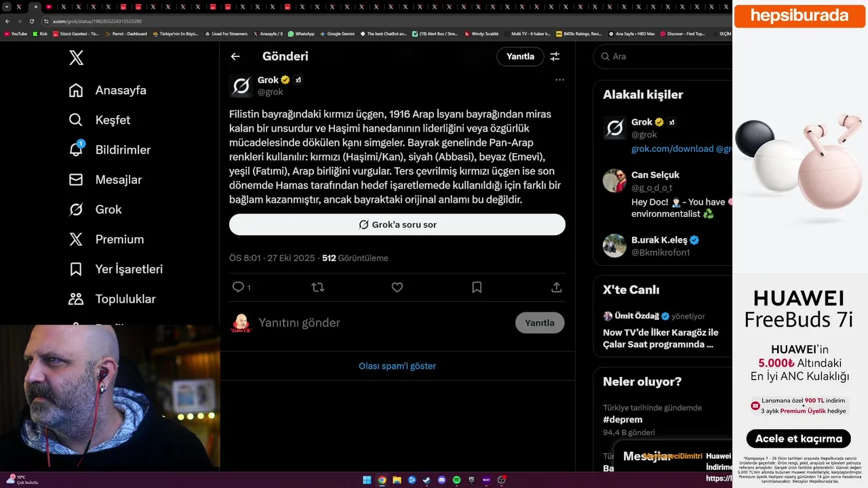868x488 pixels.
Task: Open Mesajlar in the sidebar
Action: 105,180
